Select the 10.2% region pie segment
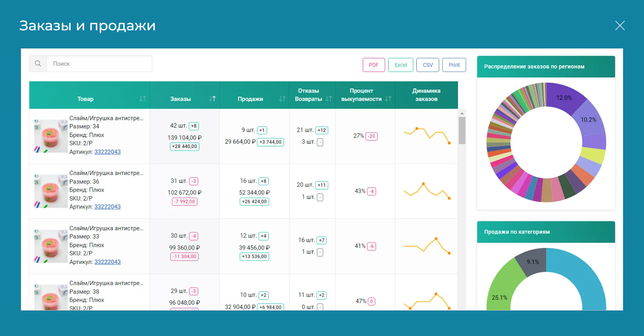644x336 pixels. (589, 119)
